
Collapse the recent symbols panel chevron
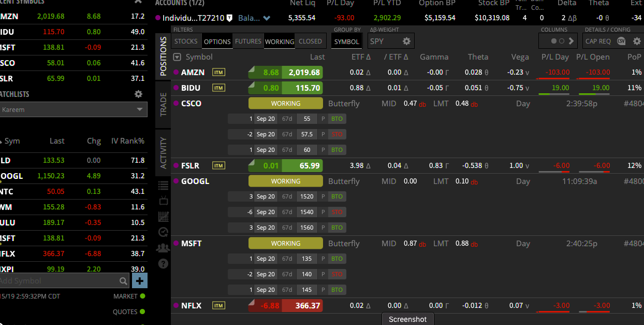(x=138, y=2)
